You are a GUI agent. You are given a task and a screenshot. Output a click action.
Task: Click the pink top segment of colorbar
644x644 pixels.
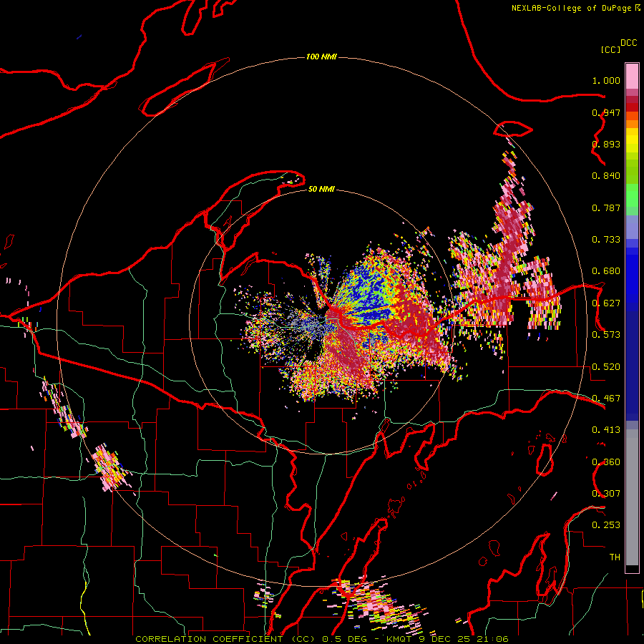click(x=632, y=77)
